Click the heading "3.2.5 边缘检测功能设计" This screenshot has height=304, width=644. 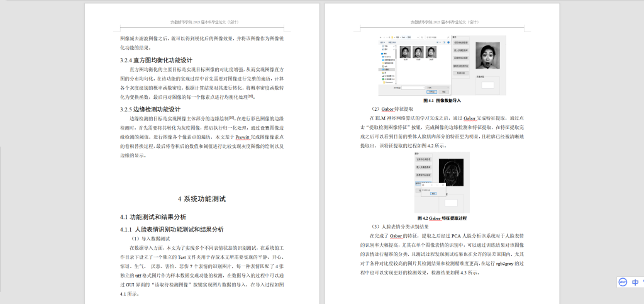pyautogui.click(x=150, y=110)
